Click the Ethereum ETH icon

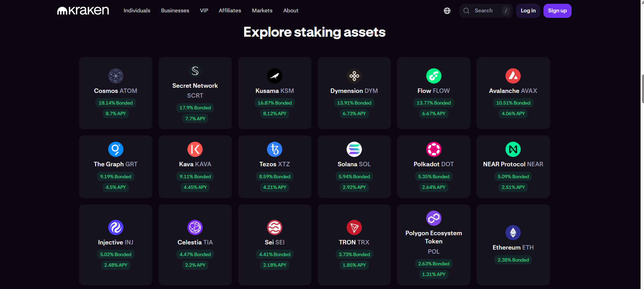pyautogui.click(x=513, y=233)
